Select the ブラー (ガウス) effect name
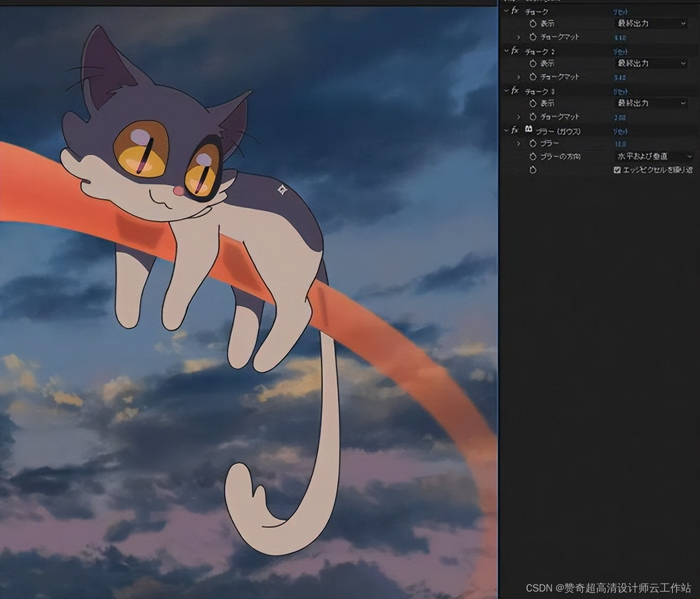700x599 pixels. coord(558,131)
